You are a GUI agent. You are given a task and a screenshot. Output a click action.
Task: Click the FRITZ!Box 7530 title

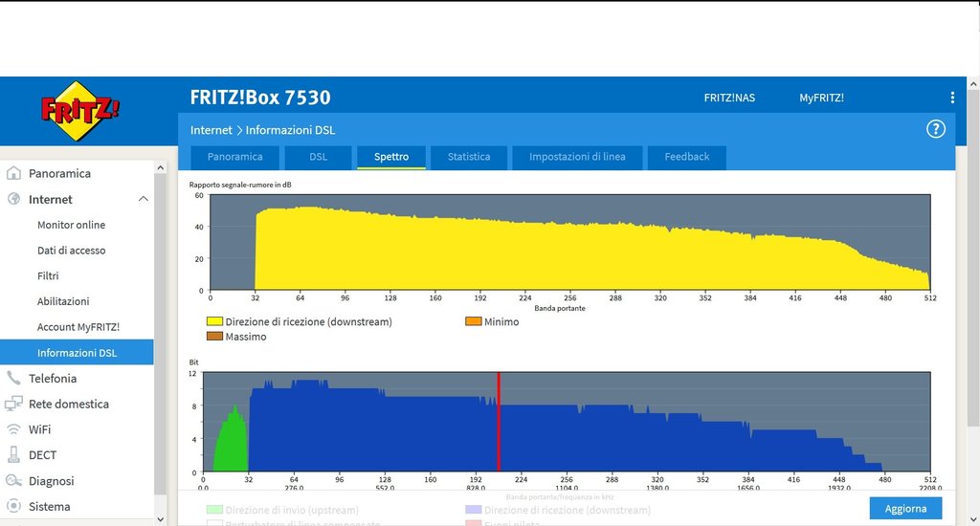pos(260,98)
